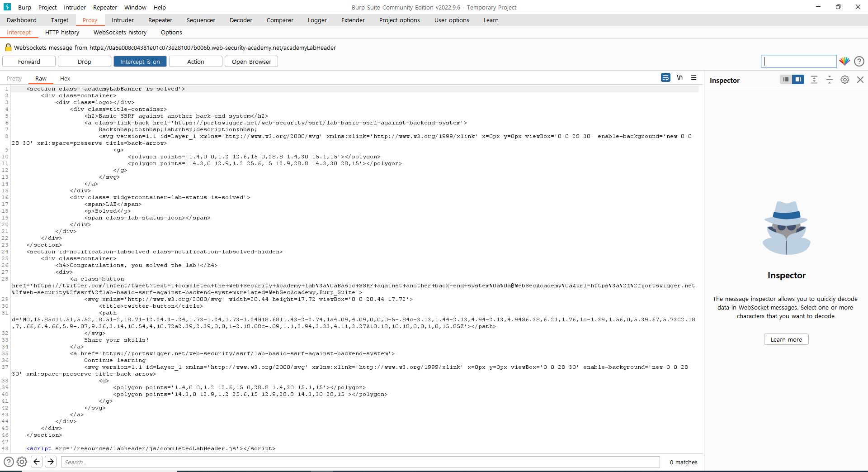The width and height of the screenshot is (868, 472).
Task: Switch editor to Hex view
Action: [65, 78]
